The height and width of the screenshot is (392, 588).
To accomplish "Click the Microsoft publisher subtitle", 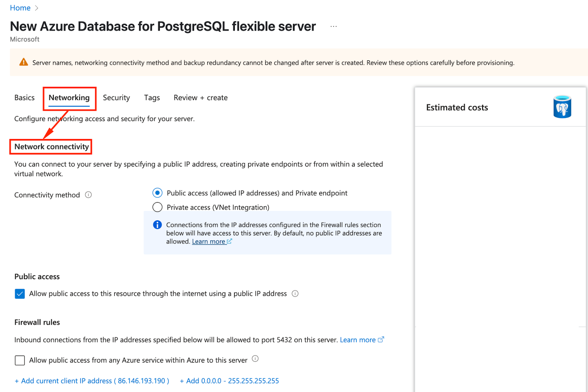I will 25,39.
